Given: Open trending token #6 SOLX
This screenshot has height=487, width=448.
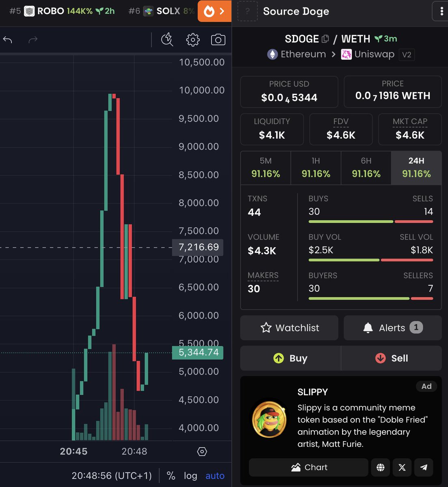Looking at the screenshot, I should click(162, 11).
